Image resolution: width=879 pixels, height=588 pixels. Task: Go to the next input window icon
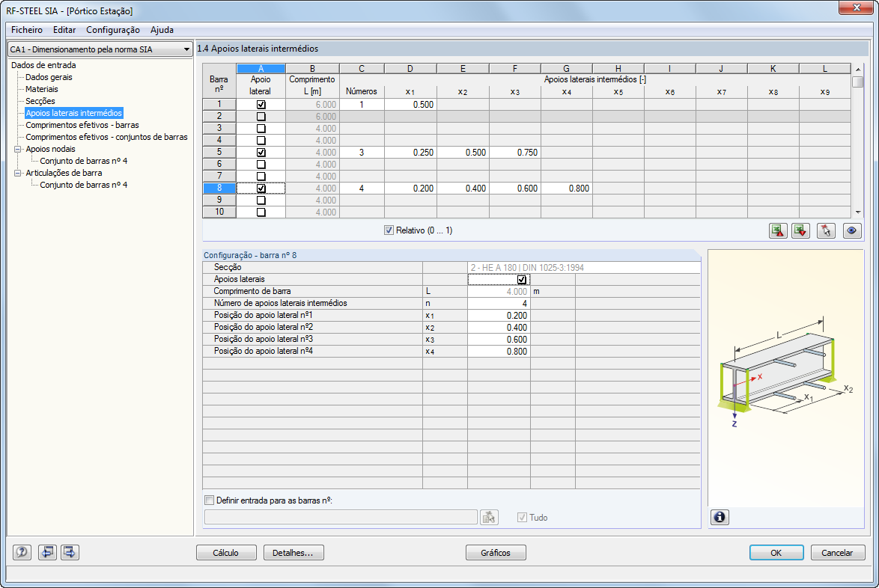coord(70,552)
